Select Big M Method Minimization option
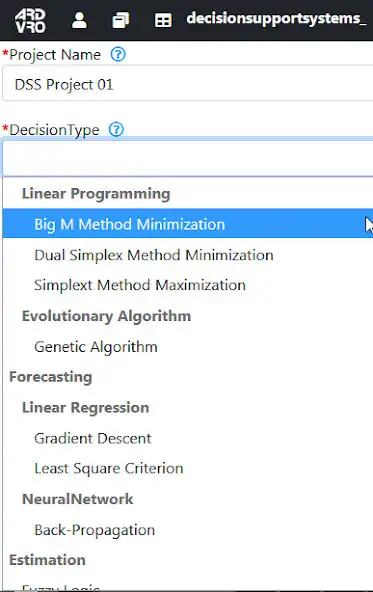Viewport: 373px width, 592px height. pos(188,224)
